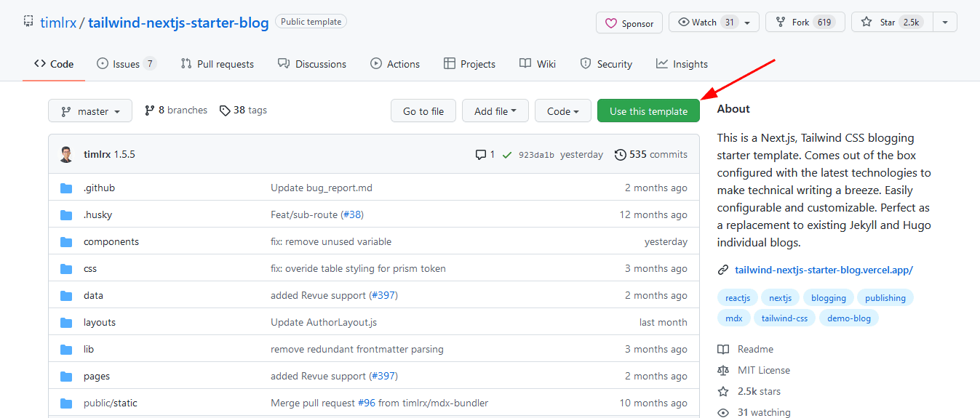
Task: Click the Go to file button
Action: tap(423, 111)
